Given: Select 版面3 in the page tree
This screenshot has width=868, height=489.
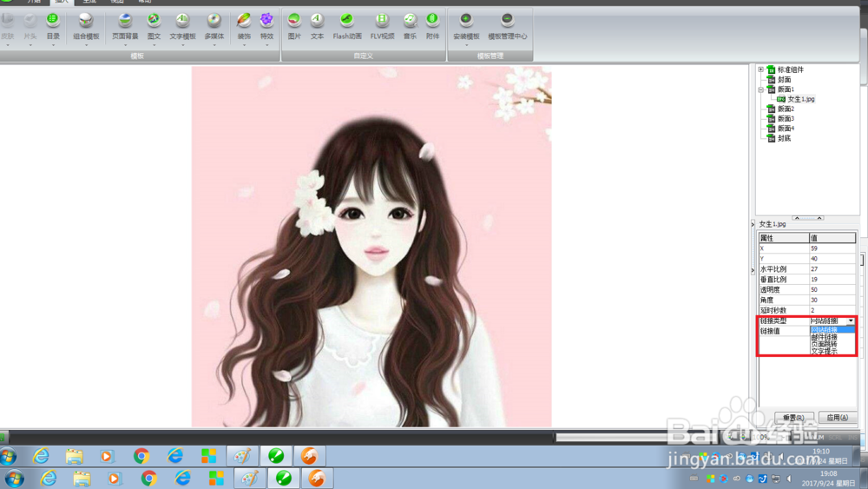Looking at the screenshot, I should (x=786, y=118).
